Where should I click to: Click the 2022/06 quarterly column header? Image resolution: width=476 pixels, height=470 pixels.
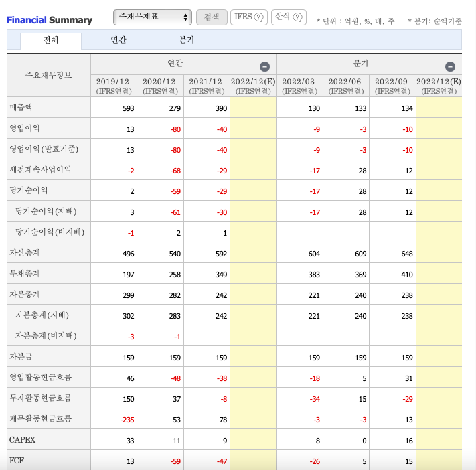[346, 86]
